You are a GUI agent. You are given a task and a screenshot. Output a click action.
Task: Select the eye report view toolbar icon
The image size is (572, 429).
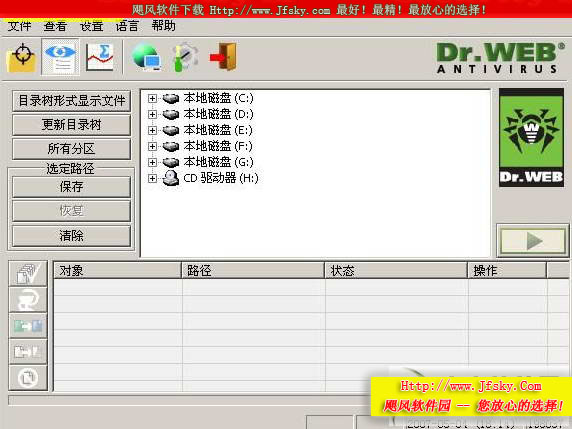pyautogui.click(x=60, y=57)
